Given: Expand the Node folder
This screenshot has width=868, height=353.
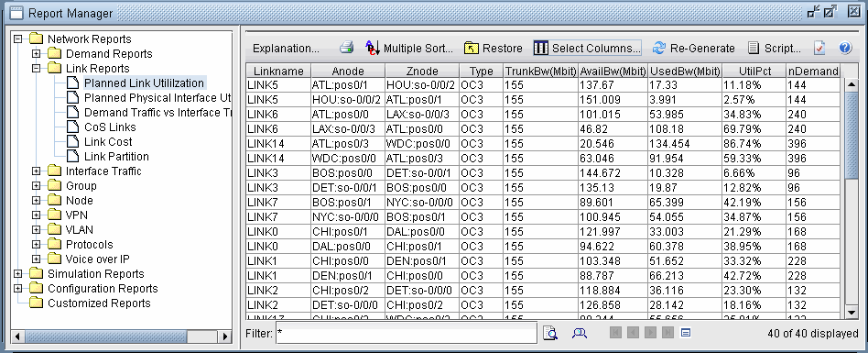Looking at the screenshot, I should (36, 201).
